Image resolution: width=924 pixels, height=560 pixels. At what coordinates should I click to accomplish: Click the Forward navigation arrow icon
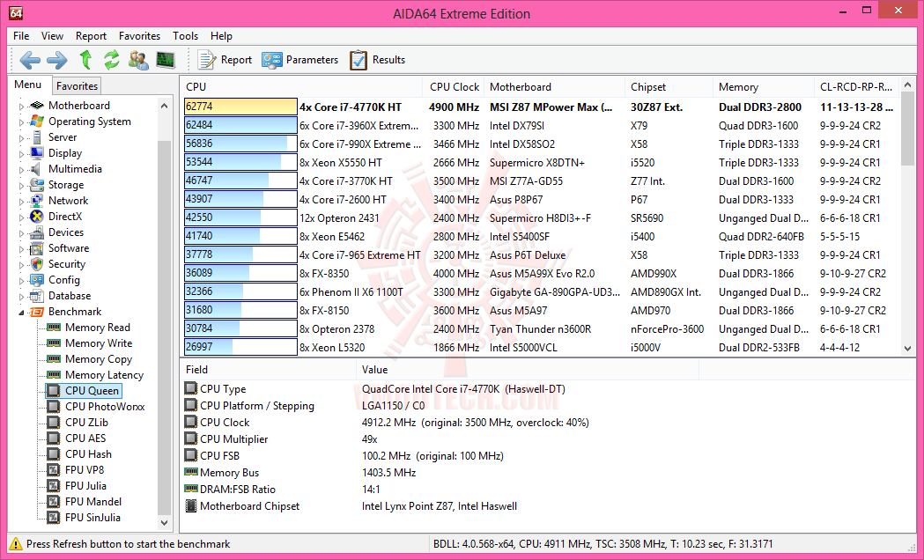point(57,60)
